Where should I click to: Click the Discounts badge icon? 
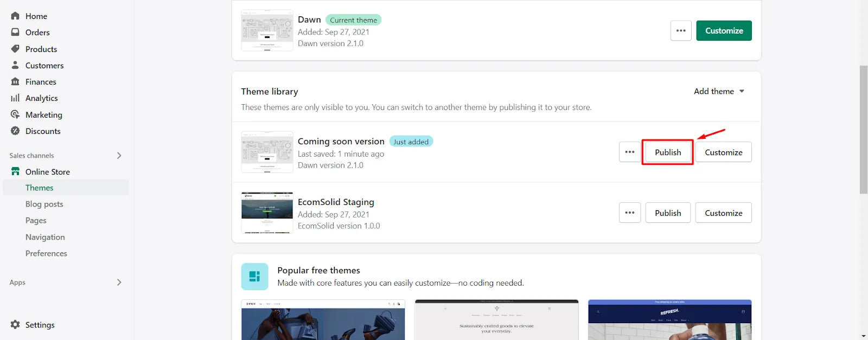pos(15,131)
